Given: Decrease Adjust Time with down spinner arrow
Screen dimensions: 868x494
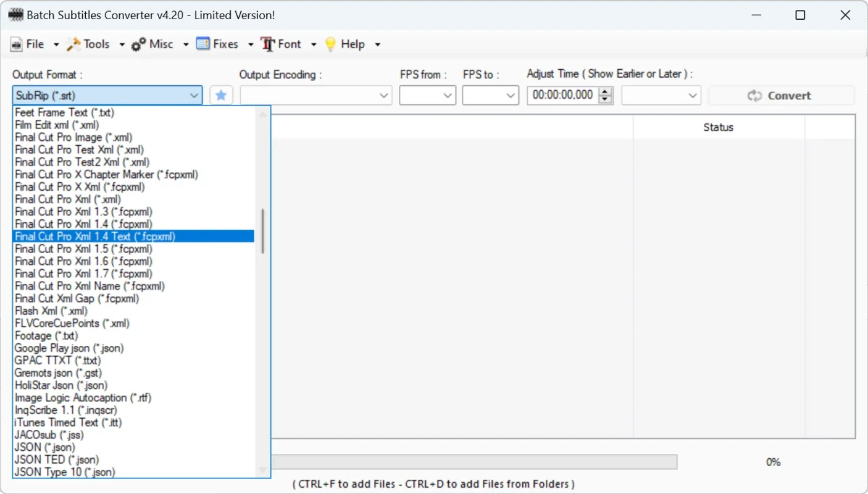Looking at the screenshot, I should coord(606,99).
